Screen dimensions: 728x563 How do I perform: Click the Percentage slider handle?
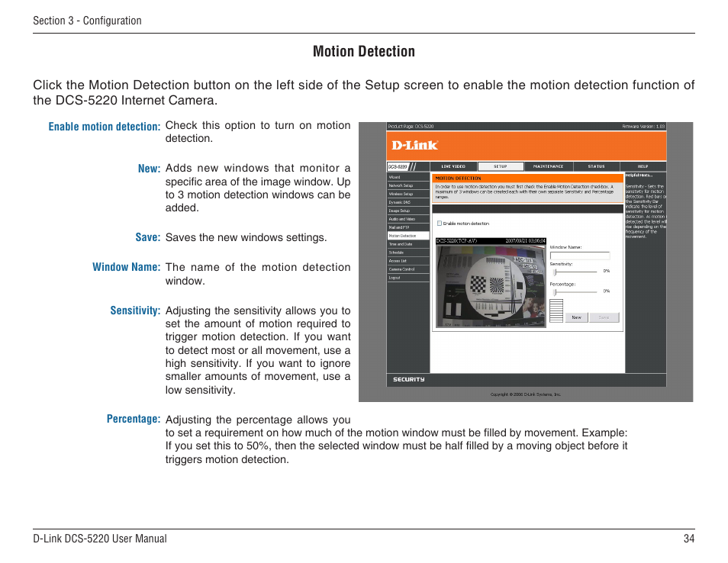tap(555, 292)
